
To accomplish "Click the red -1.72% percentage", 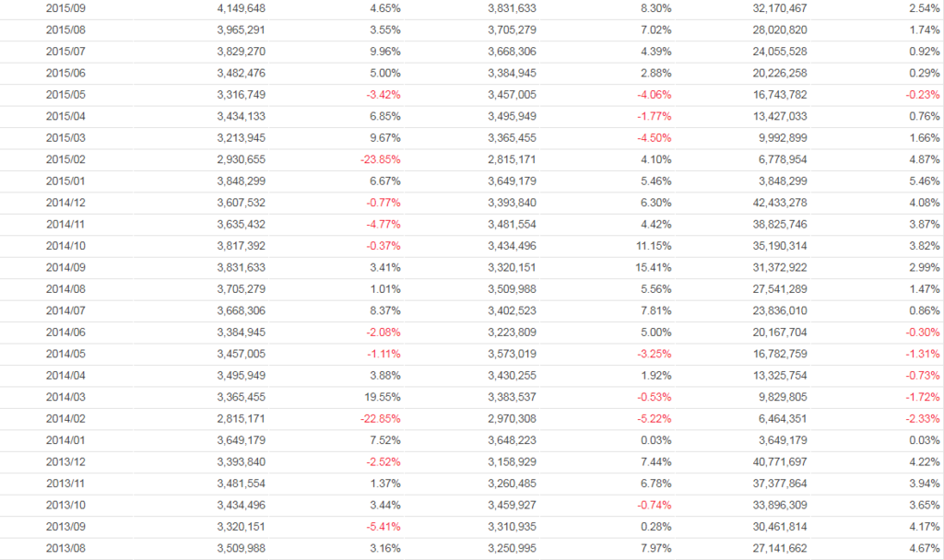I will 922,397.
